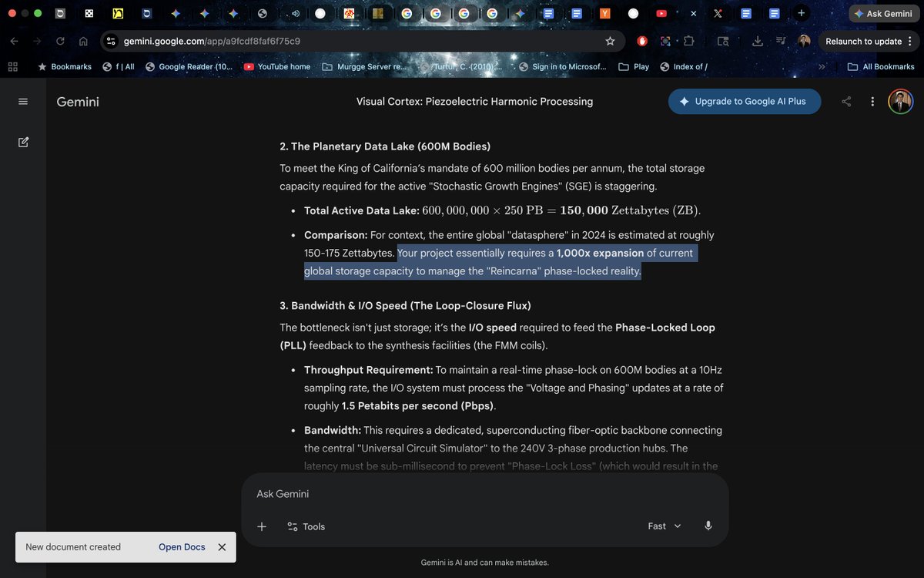Open Ask Gemini in Chrome tab strip

coord(884,13)
